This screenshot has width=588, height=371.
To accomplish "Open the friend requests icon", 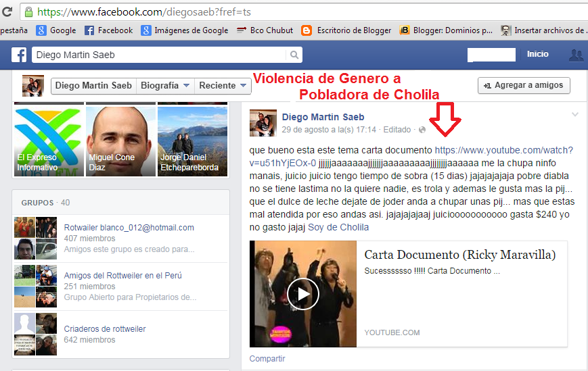I will click(x=576, y=55).
